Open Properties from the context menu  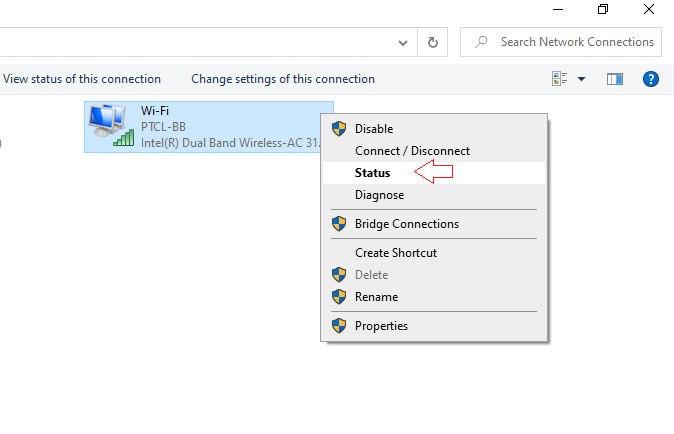(381, 326)
